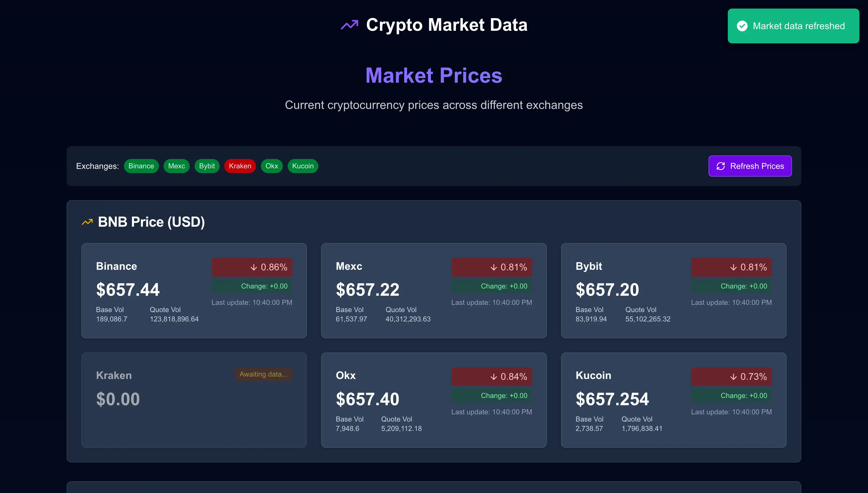Click the Kucoin price value $657.254
This screenshot has height=493, width=868.
click(612, 399)
